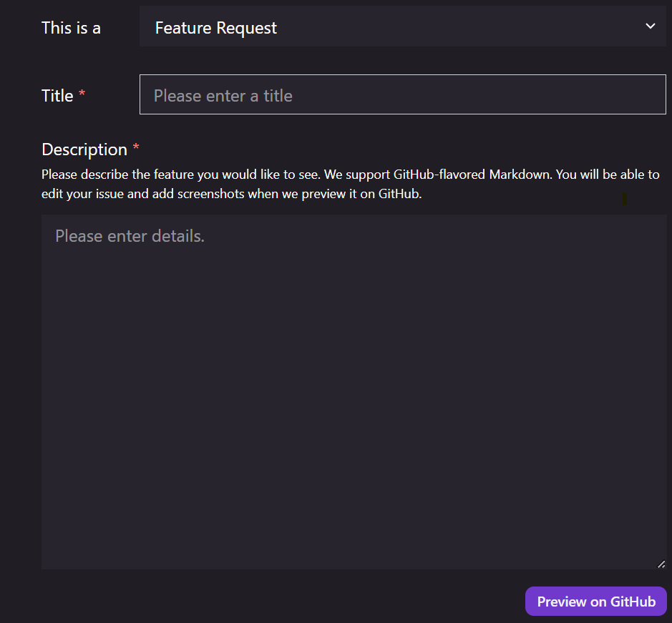The height and width of the screenshot is (623, 672).
Task: Click the help text line ending with "GitHub."
Action: (x=231, y=194)
